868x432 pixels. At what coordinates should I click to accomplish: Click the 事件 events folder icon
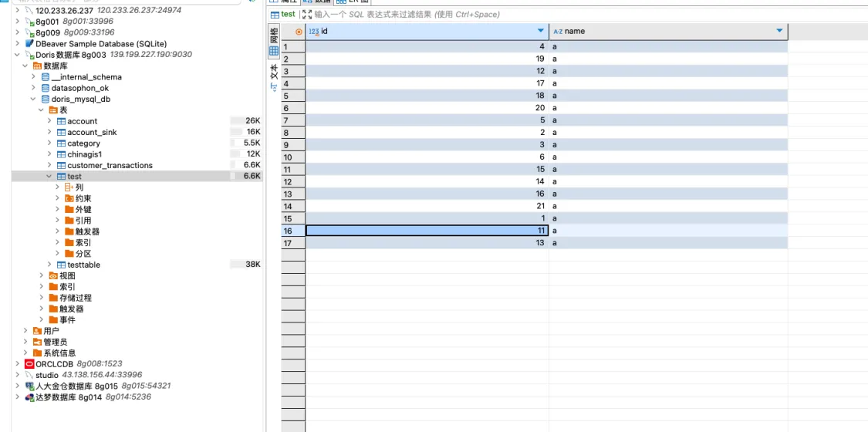point(53,319)
